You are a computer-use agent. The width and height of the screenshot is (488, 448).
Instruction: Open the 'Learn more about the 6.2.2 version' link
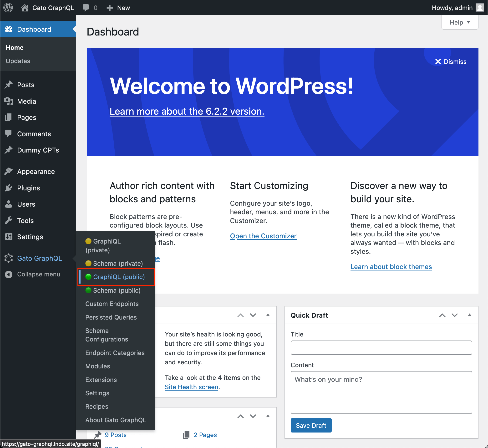187,111
